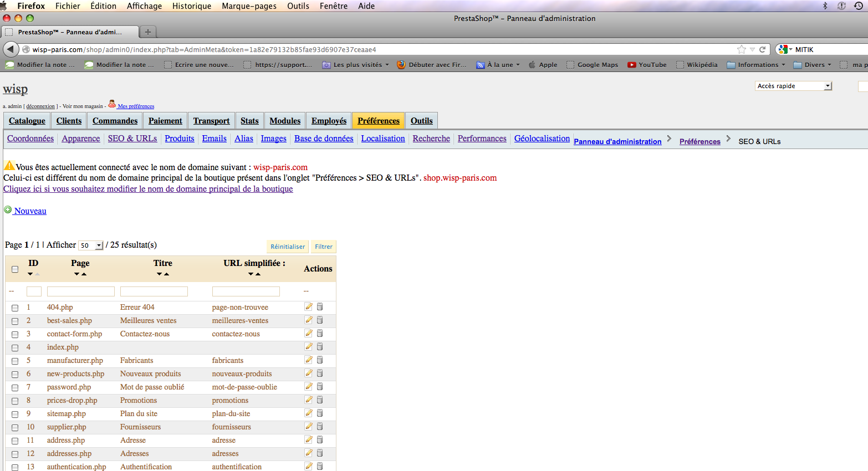The width and height of the screenshot is (868, 471).
Task: Open a new tab with the plus button
Action: point(148,32)
